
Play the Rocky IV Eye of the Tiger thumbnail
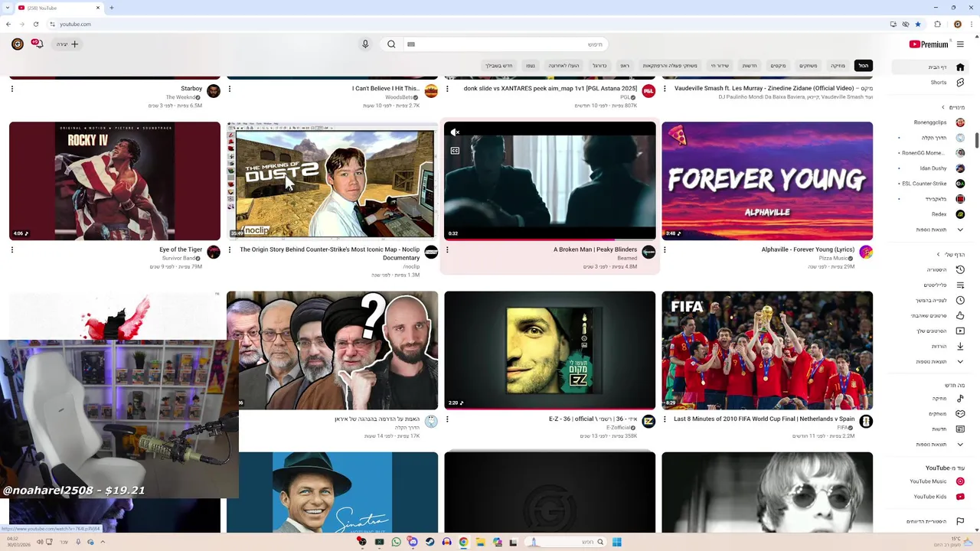point(115,181)
